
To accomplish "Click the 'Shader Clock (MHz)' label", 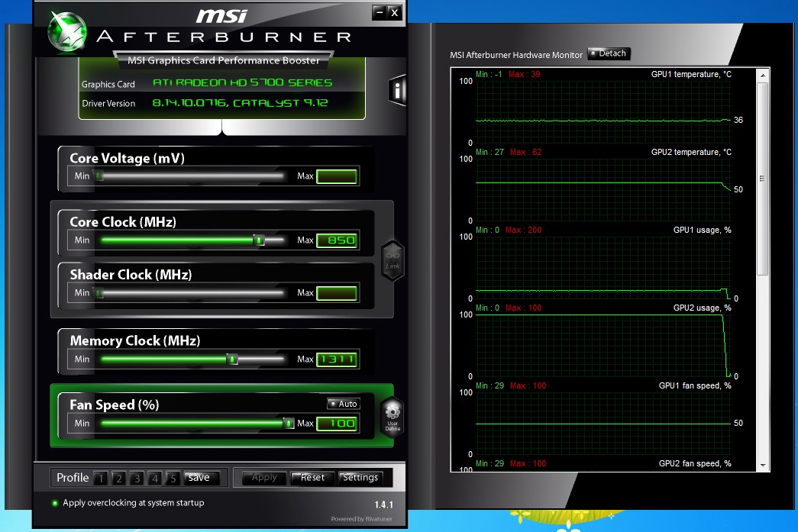I will pyautogui.click(x=131, y=275).
